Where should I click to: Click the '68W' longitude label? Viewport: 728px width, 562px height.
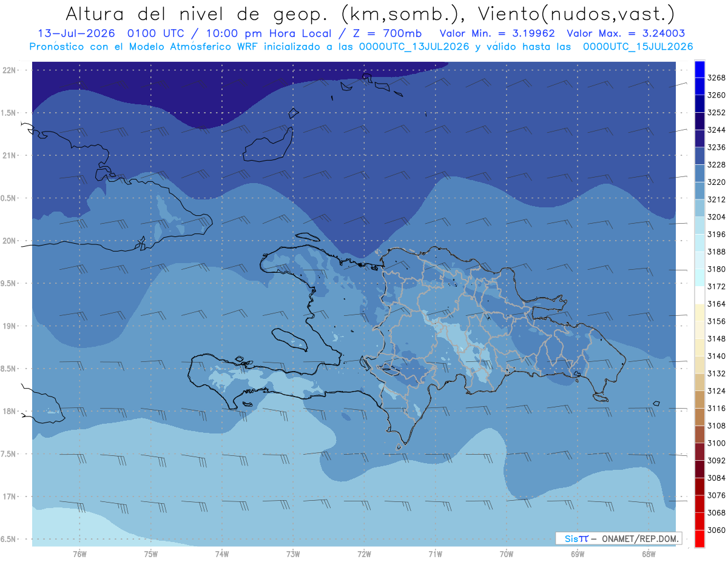coord(649,554)
